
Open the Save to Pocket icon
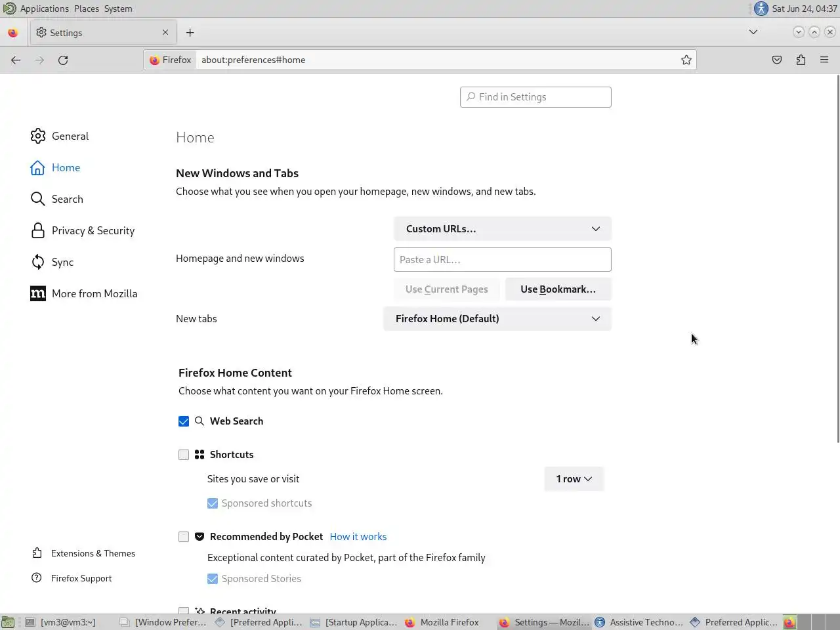pyautogui.click(x=777, y=60)
